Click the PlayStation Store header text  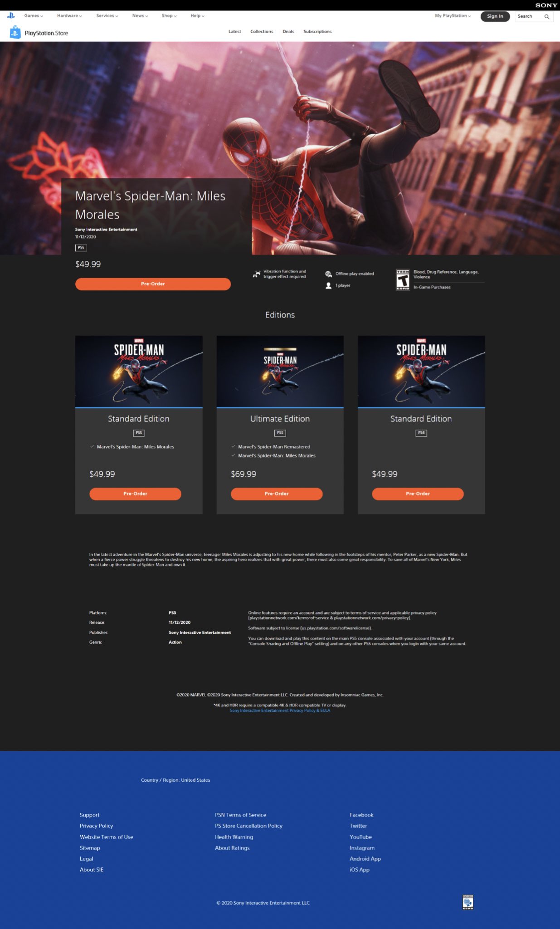pyautogui.click(x=46, y=33)
